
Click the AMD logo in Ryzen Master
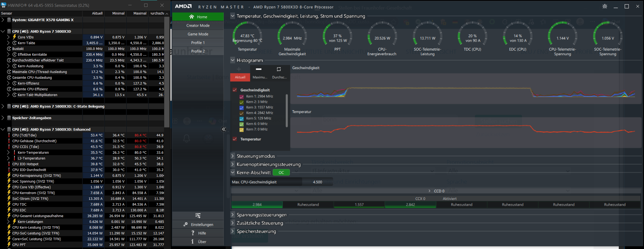[x=183, y=6]
